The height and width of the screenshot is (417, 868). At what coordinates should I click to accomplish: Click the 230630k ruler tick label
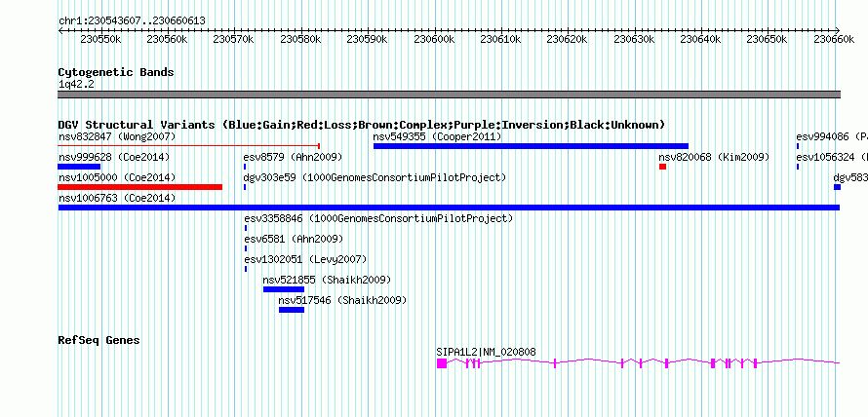(634, 39)
